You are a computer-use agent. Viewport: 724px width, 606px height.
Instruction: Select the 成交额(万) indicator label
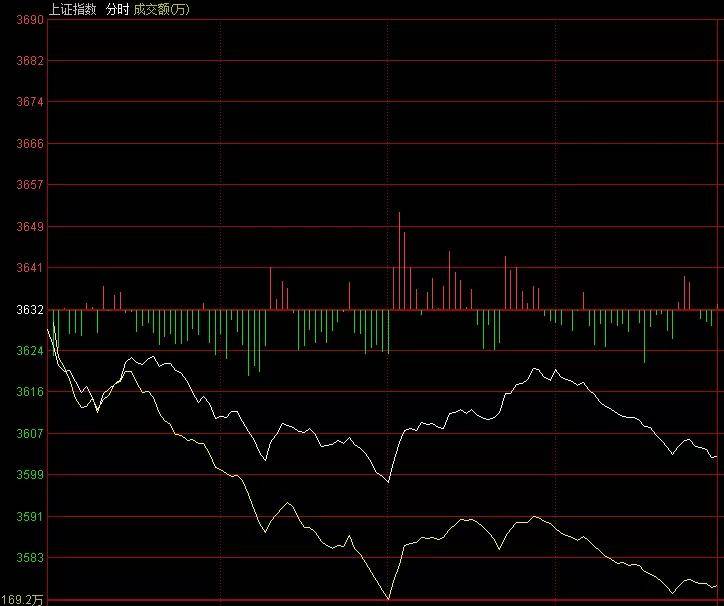pyautogui.click(x=161, y=9)
